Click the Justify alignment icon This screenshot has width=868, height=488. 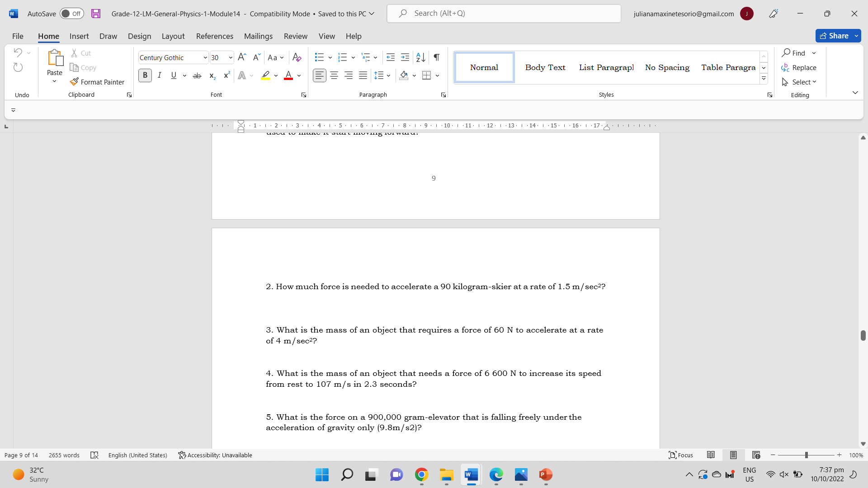pyautogui.click(x=363, y=75)
